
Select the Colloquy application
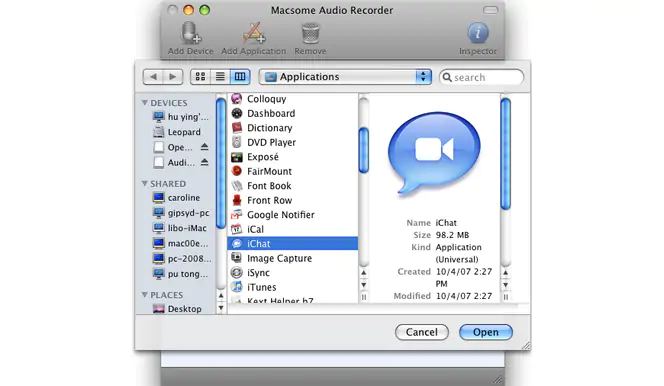pos(293,99)
